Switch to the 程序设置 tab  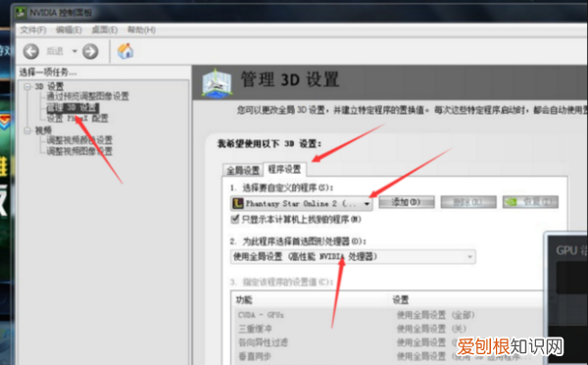[x=284, y=170]
